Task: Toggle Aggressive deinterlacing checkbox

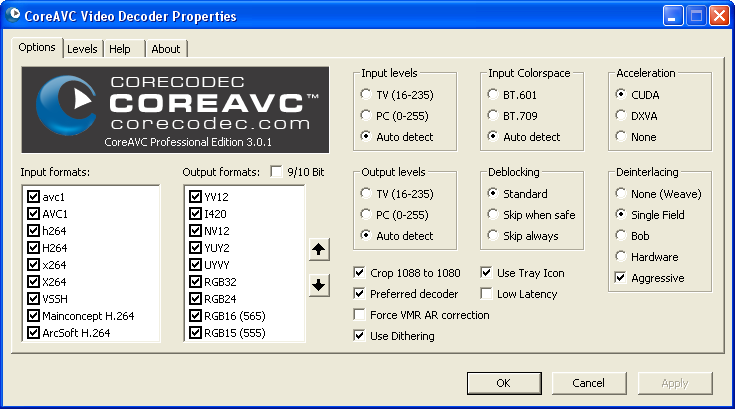Action: 621,278
